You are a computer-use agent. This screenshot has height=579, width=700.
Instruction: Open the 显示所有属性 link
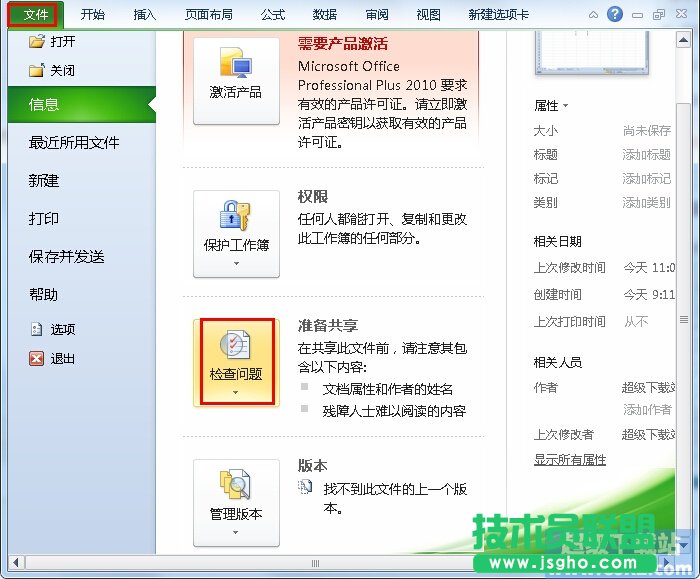pyautogui.click(x=570, y=459)
